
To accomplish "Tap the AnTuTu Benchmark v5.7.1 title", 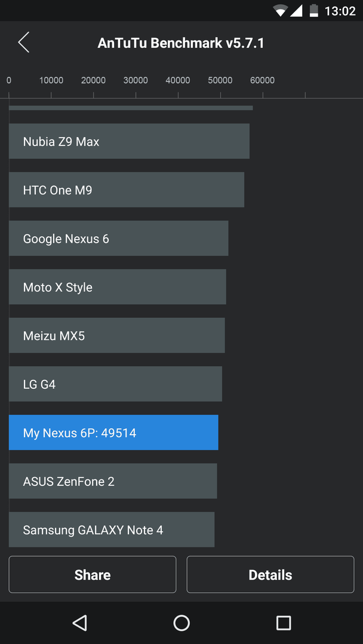I will (181, 43).
